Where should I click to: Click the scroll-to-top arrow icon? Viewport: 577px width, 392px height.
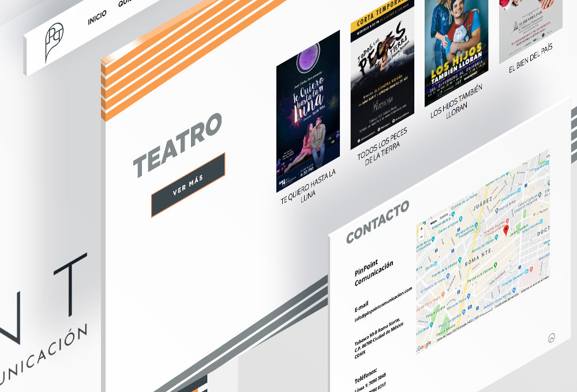[551, 338]
